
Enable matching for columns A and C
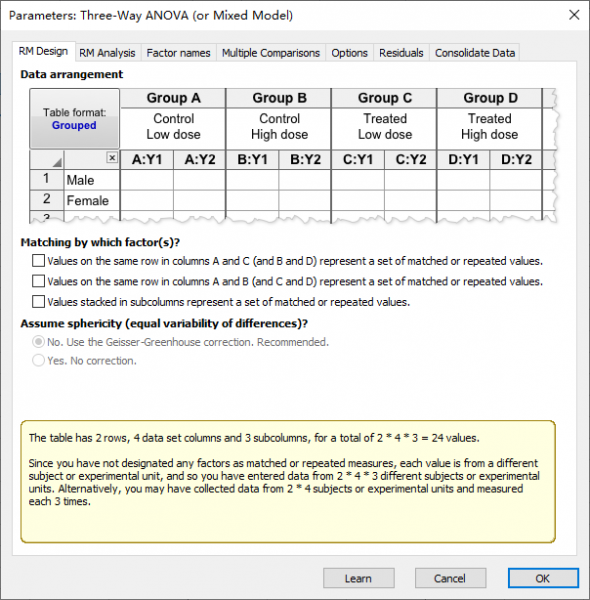[38, 261]
